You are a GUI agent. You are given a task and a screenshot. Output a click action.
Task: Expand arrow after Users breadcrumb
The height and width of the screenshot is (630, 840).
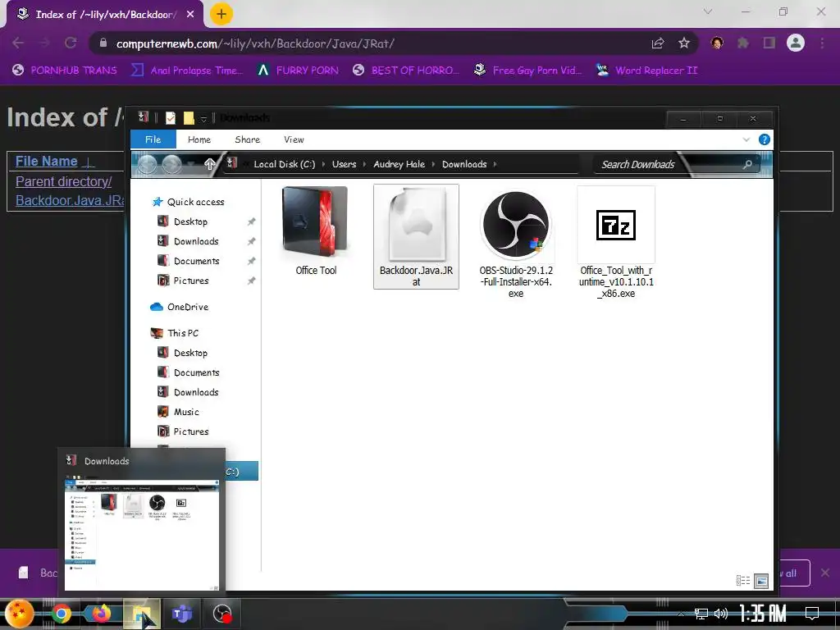point(364,164)
